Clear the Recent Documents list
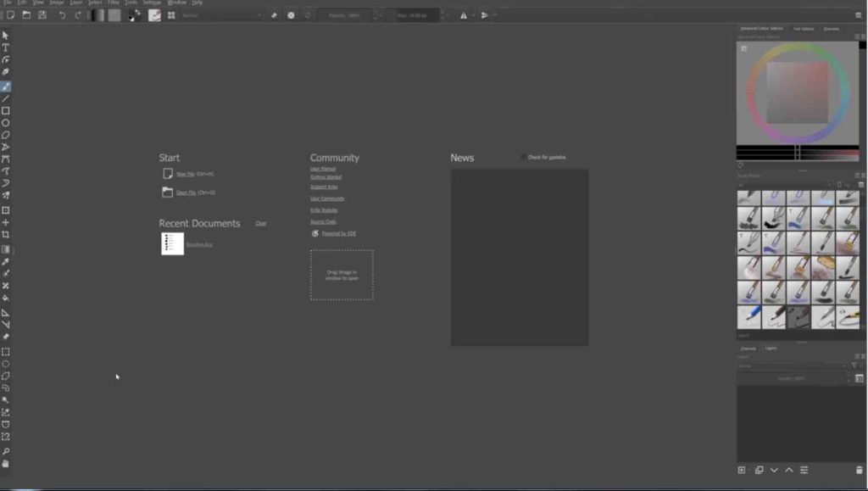868x491 pixels. coord(261,223)
